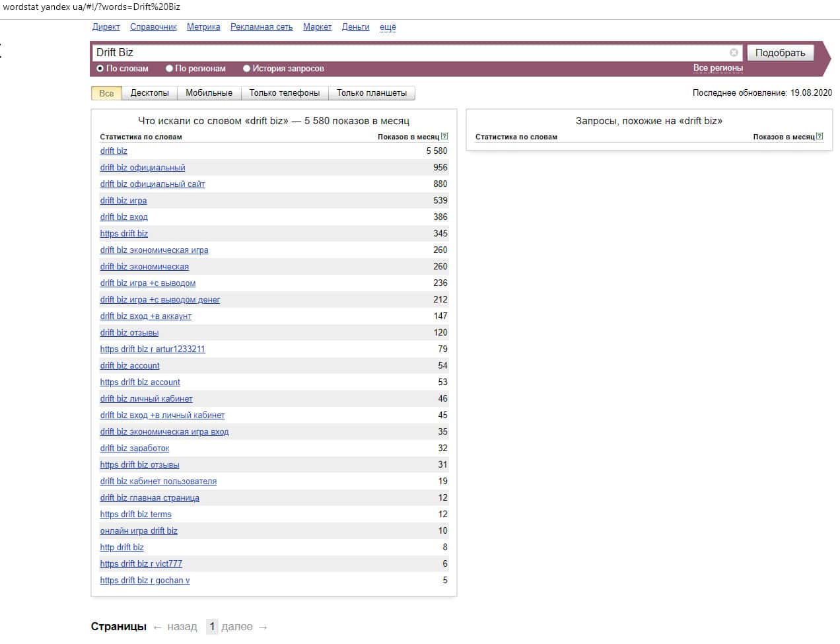Switch to the 'Мобильные' tab
The image size is (840, 644).
(x=209, y=93)
